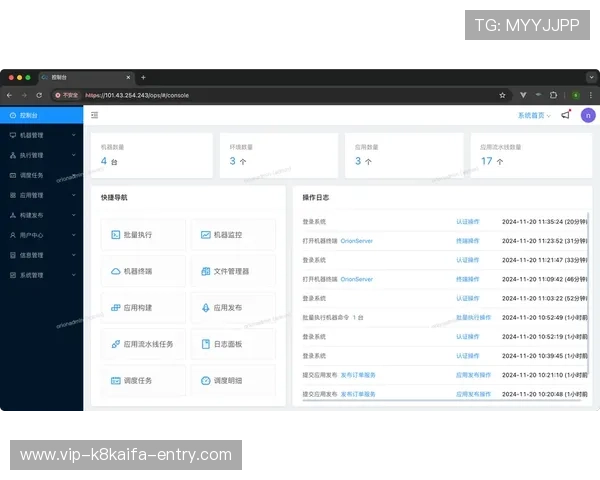Open 应用流水线任务 quick navigation card
Image resolution: width=600 pixels, height=480 pixels.
[143, 344]
